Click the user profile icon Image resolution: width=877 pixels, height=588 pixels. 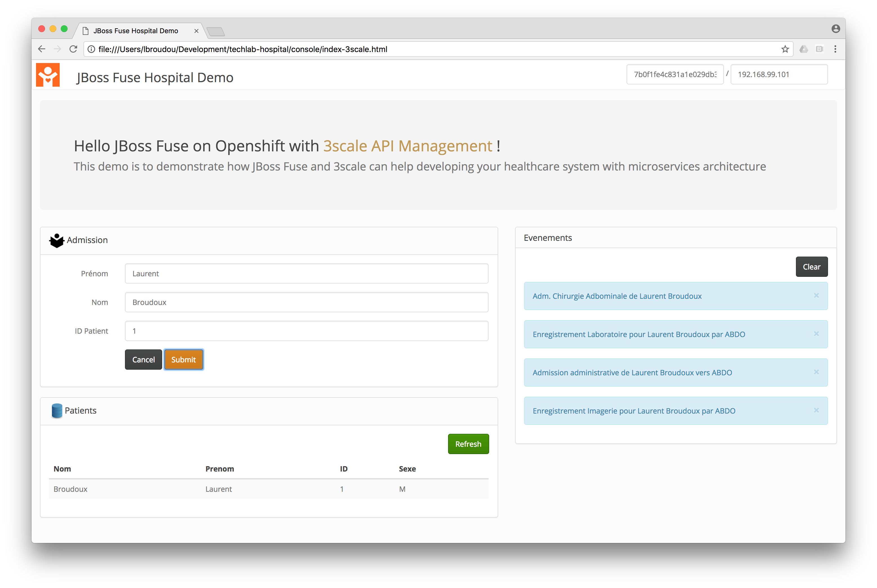(835, 29)
